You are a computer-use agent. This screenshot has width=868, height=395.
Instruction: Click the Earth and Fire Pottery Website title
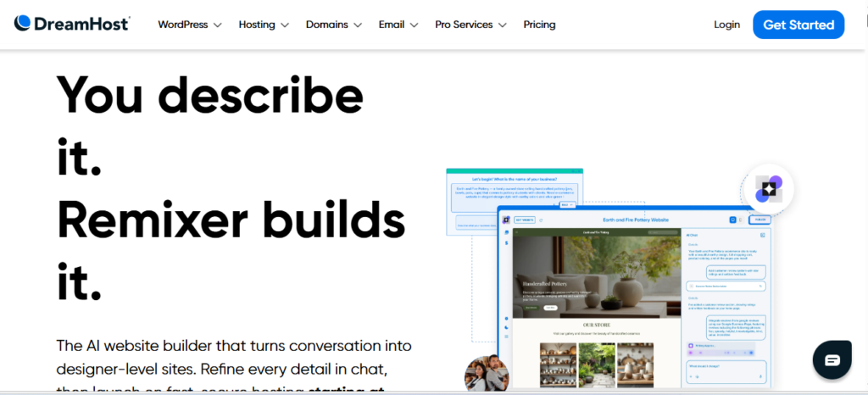pyautogui.click(x=636, y=220)
